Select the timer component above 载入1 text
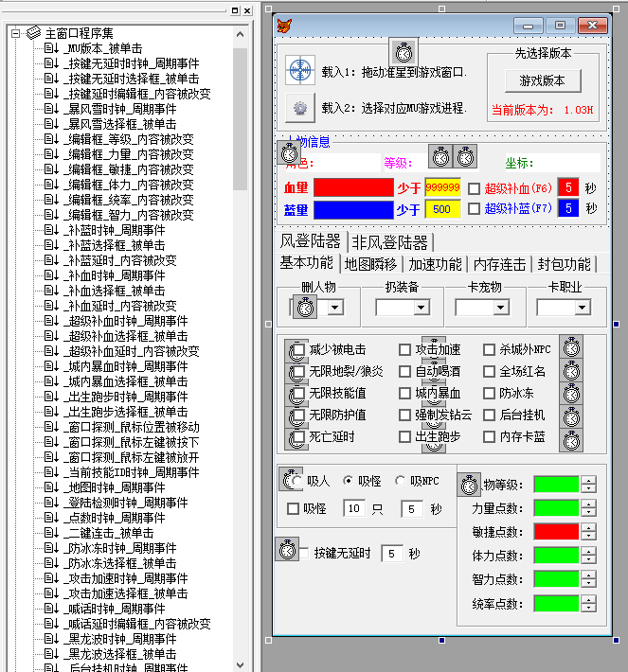This screenshot has width=628, height=672. pyautogui.click(x=403, y=52)
